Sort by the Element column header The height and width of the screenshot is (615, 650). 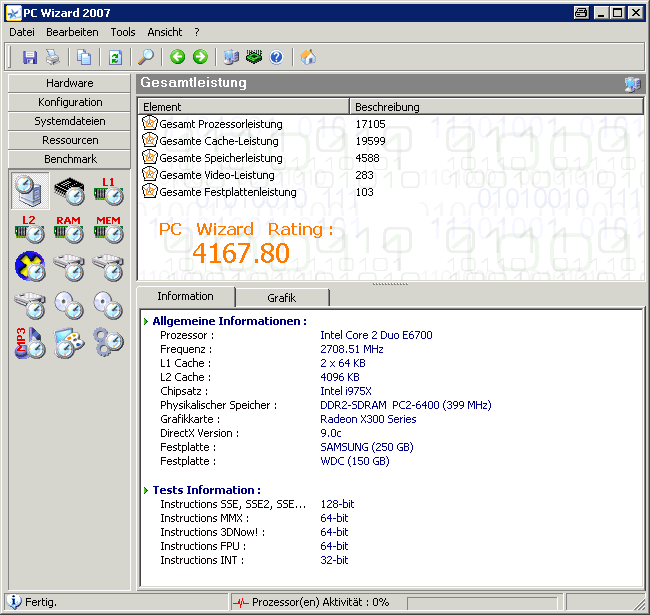pyautogui.click(x=244, y=107)
